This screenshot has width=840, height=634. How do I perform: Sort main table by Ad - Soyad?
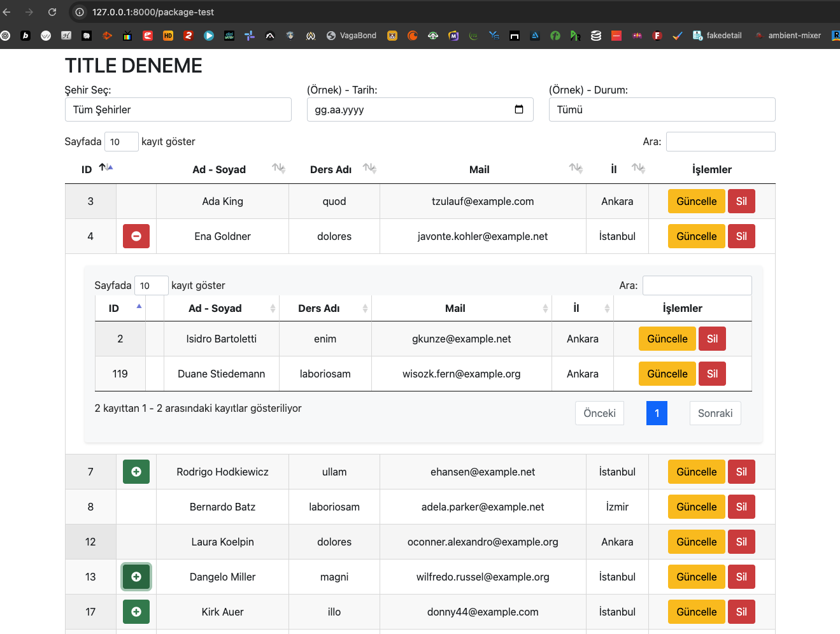point(219,169)
